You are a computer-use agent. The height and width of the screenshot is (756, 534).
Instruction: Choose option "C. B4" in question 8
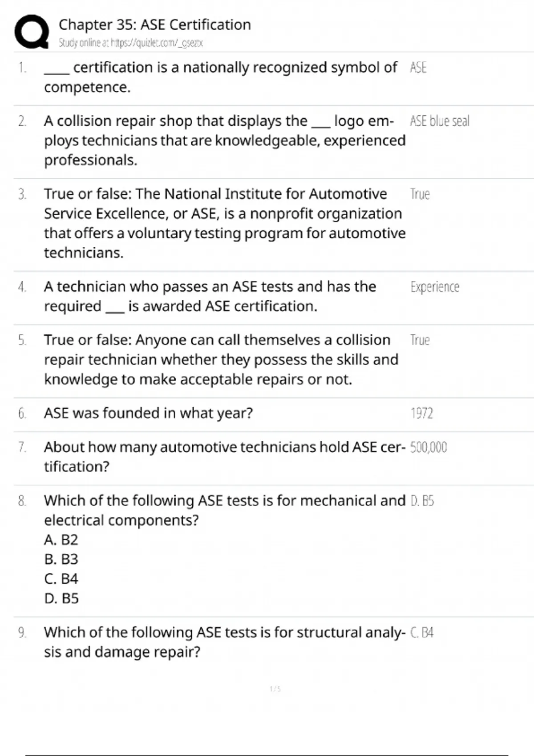[61, 579]
